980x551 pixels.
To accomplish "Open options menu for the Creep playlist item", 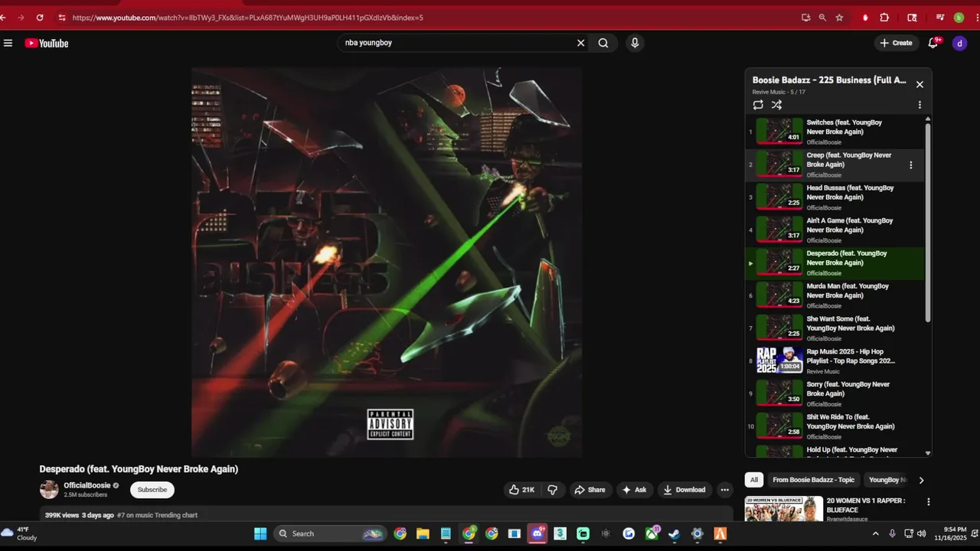I will point(910,165).
